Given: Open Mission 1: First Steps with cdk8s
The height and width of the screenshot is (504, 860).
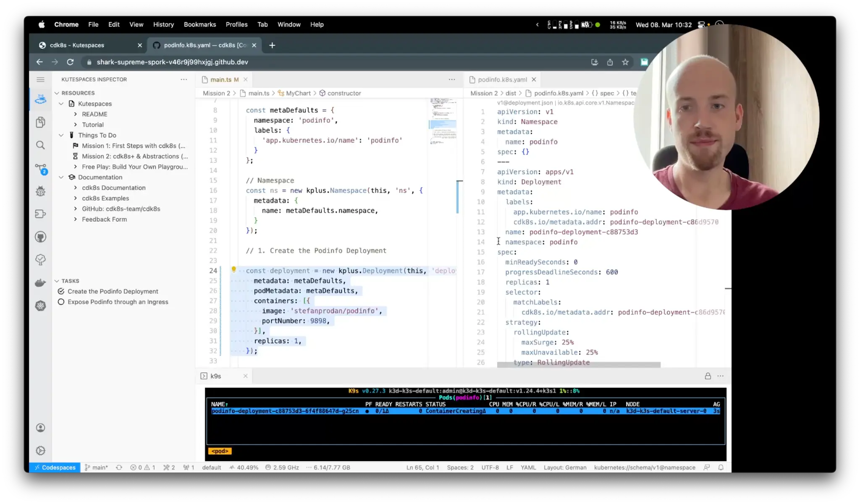Looking at the screenshot, I should click(x=134, y=146).
